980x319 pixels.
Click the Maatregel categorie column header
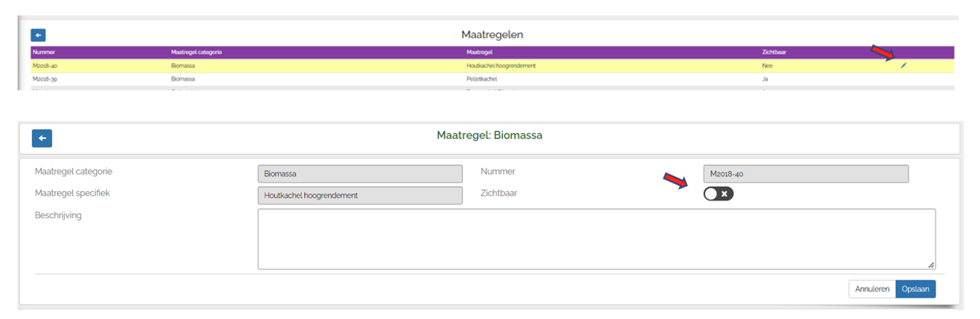click(x=195, y=53)
